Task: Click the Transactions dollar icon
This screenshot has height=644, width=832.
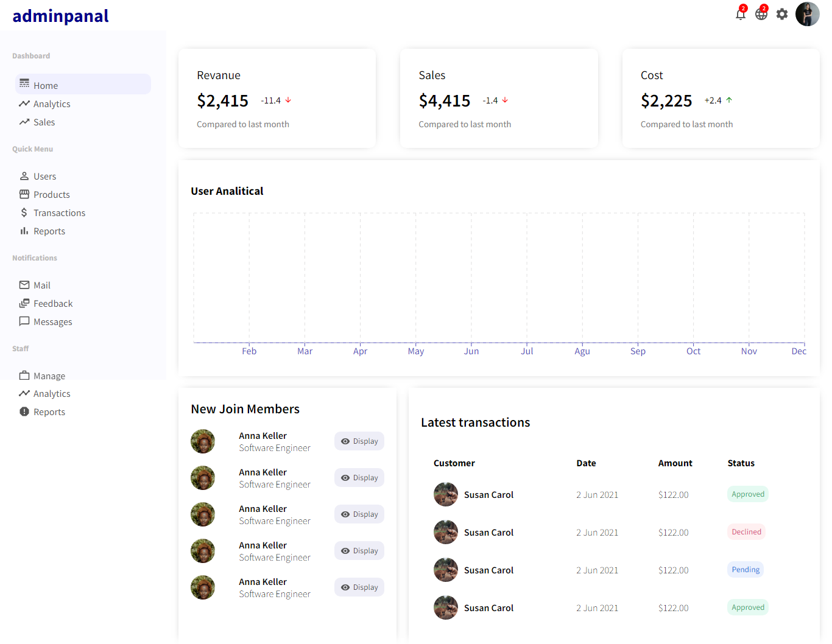Action: (24, 213)
